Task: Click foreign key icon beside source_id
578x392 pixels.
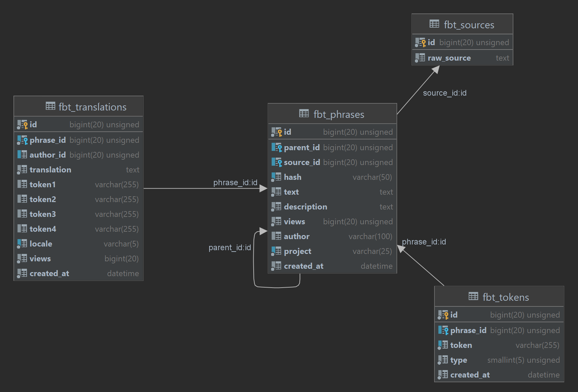Action: click(277, 162)
